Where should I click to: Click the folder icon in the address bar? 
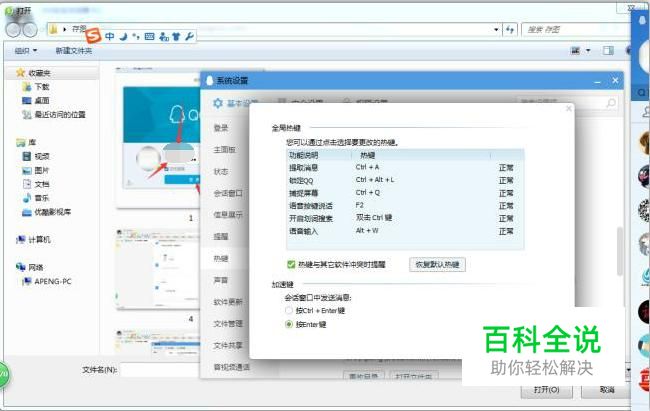(53, 29)
